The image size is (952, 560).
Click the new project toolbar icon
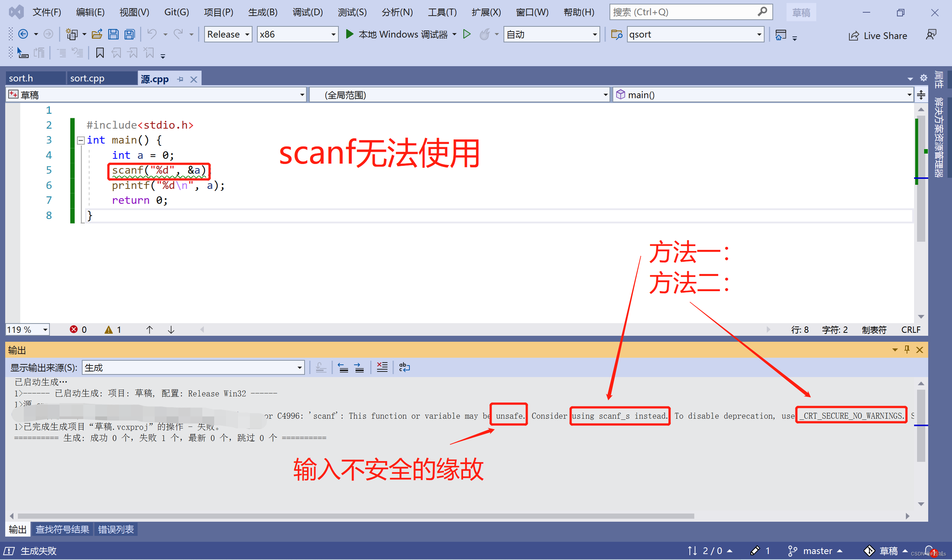[71, 34]
